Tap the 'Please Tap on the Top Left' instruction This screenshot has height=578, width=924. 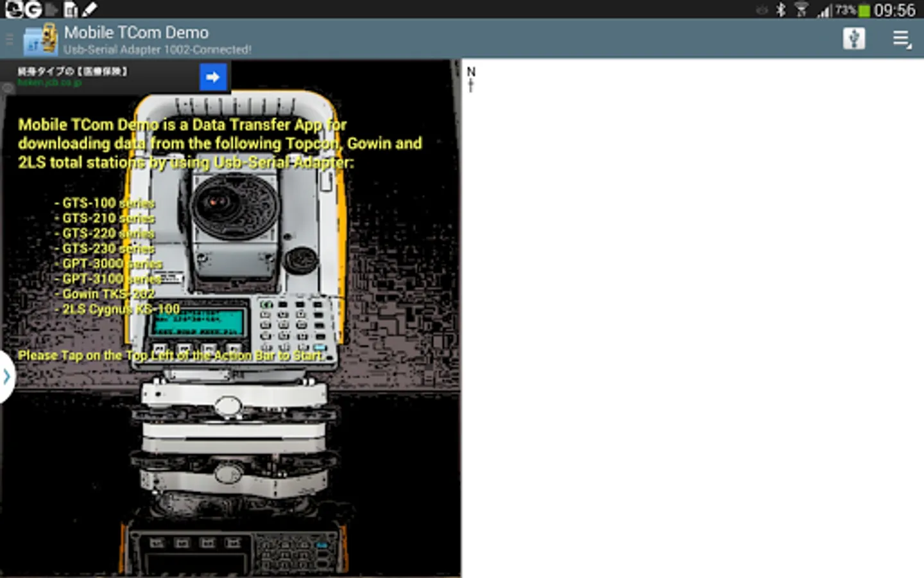pyautogui.click(x=171, y=355)
